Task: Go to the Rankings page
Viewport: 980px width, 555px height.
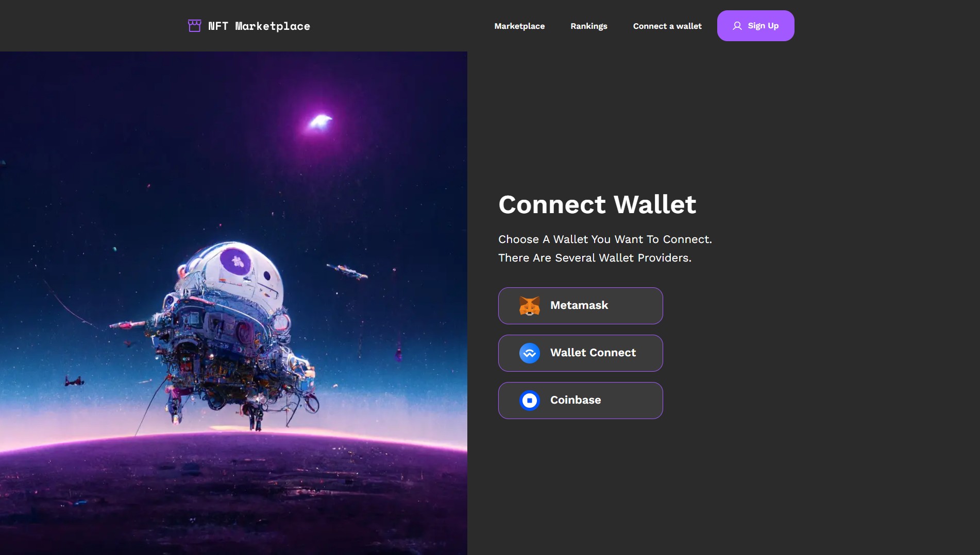Action: tap(588, 26)
